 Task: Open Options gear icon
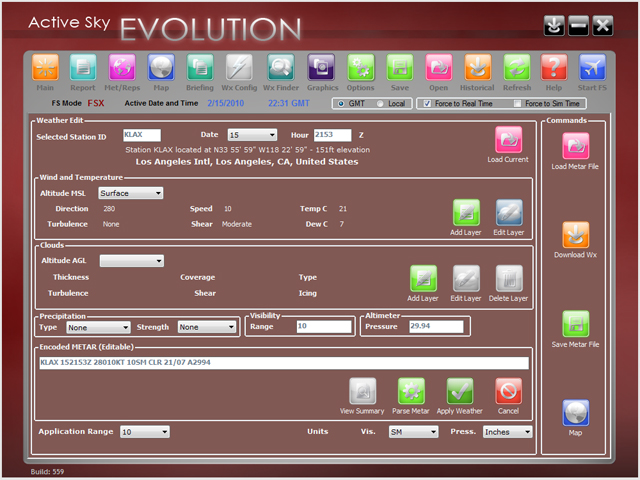tap(361, 67)
